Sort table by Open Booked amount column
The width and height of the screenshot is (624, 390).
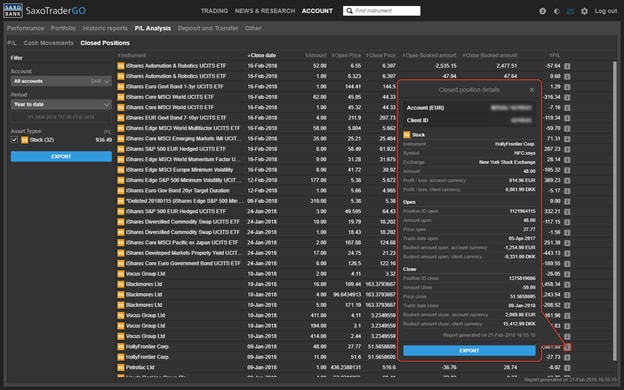[430, 55]
